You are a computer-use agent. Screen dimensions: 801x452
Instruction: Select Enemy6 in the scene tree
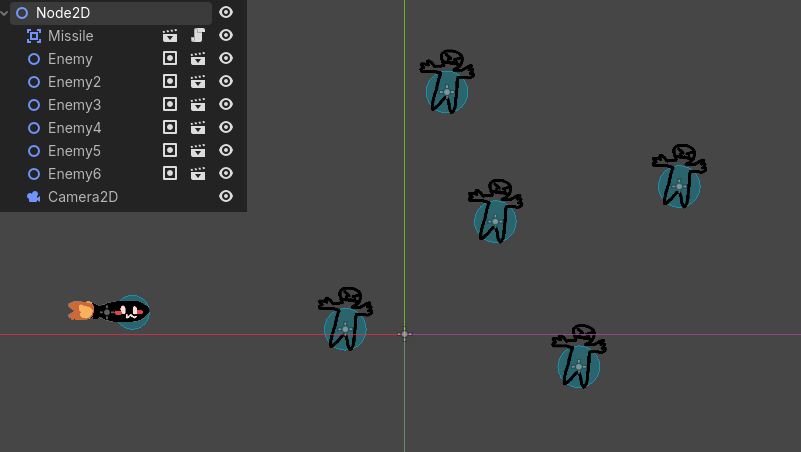click(74, 174)
